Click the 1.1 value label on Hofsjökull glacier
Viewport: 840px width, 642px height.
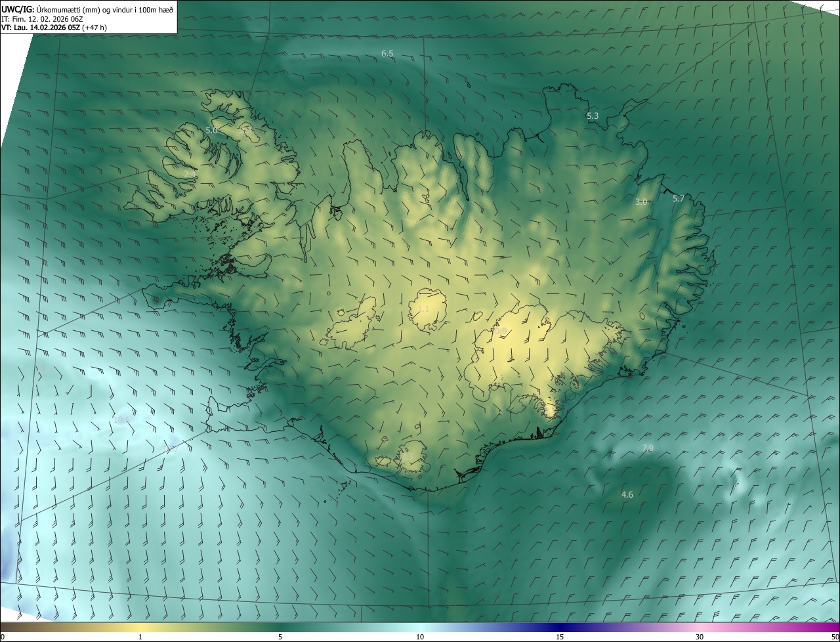(423, 309)
